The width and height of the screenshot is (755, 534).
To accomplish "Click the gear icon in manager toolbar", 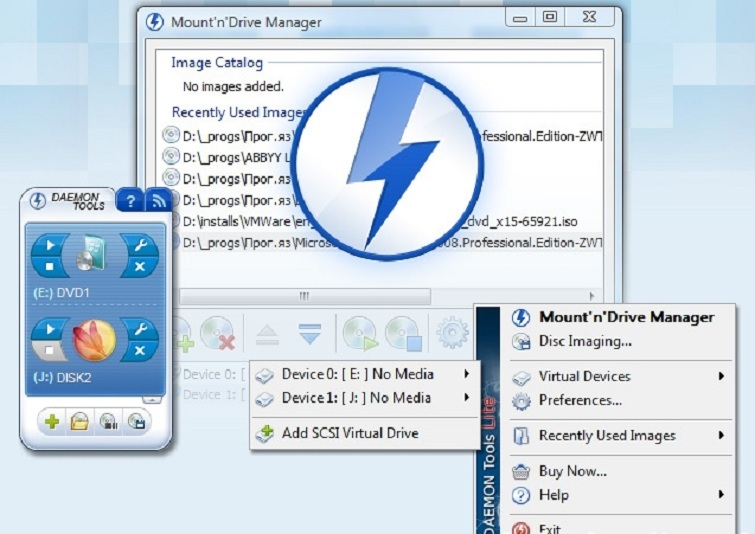I will click(452, 332).
